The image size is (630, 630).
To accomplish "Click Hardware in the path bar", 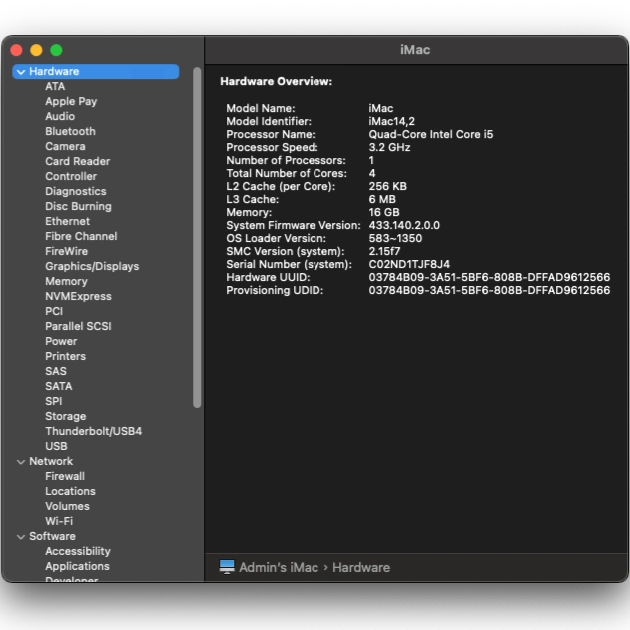I will [x=361, y=567].
